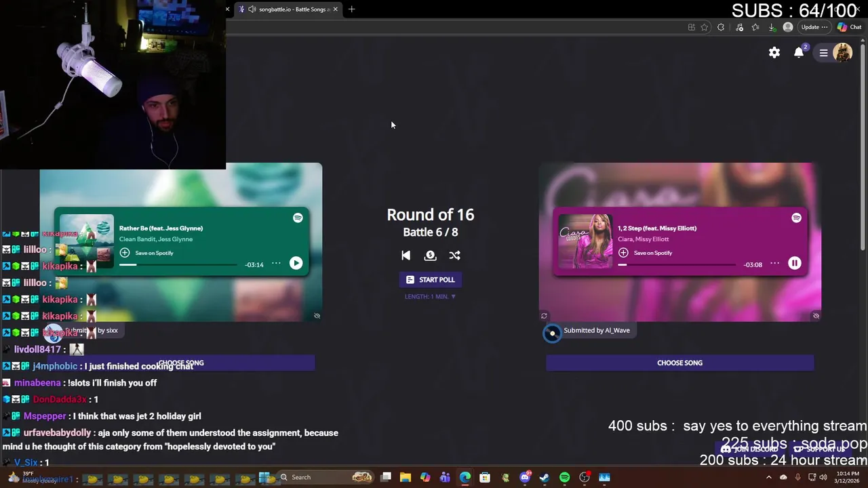Choose the 1, 2 Step song
This screenshot has height=488, width=868.
tap(679, 363)
